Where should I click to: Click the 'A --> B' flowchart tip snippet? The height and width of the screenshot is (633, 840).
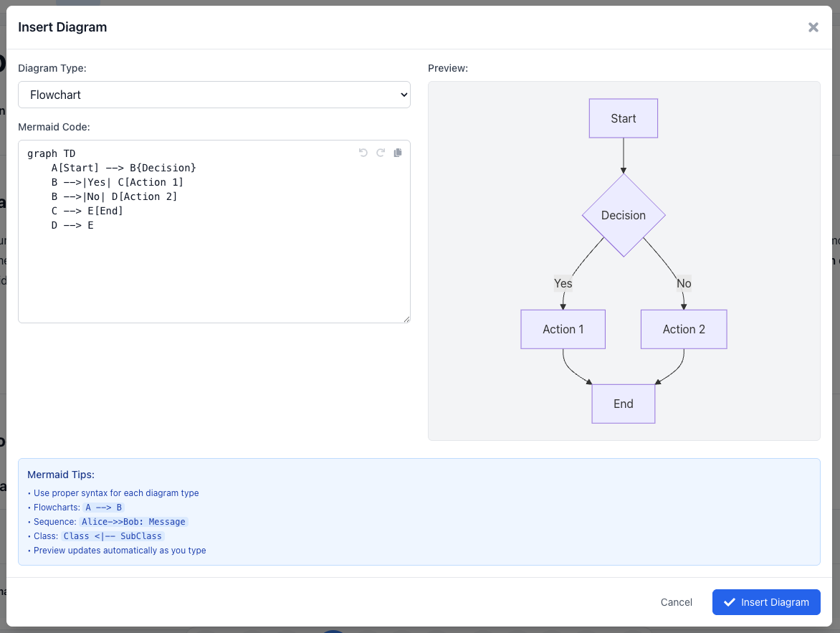[104, 507]
